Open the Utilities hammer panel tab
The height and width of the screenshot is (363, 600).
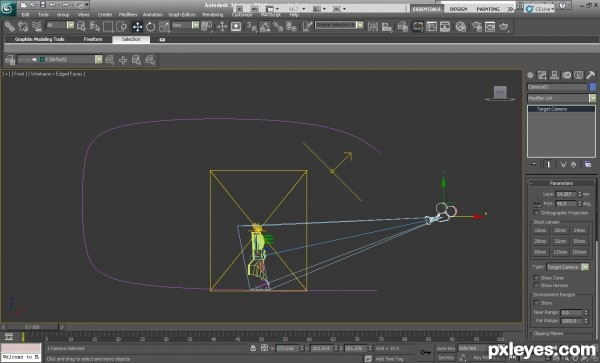pyautogui.click(x=590, y=75)
